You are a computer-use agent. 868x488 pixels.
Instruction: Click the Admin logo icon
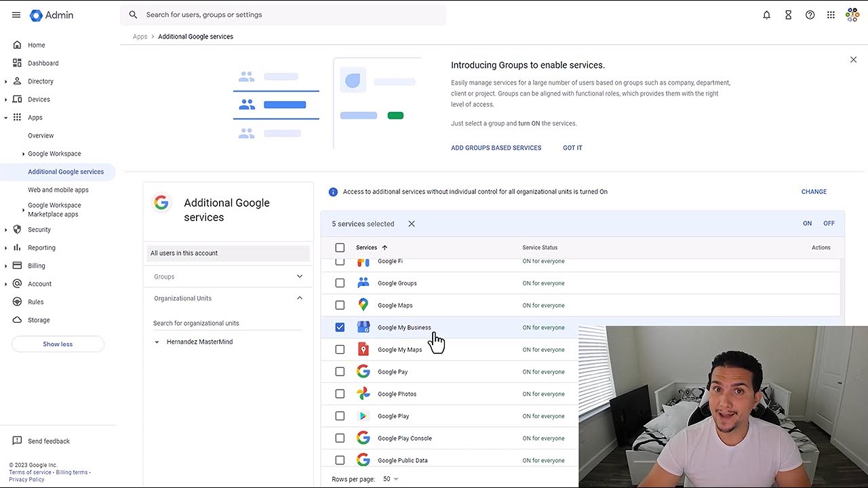[x=35, y=14]
